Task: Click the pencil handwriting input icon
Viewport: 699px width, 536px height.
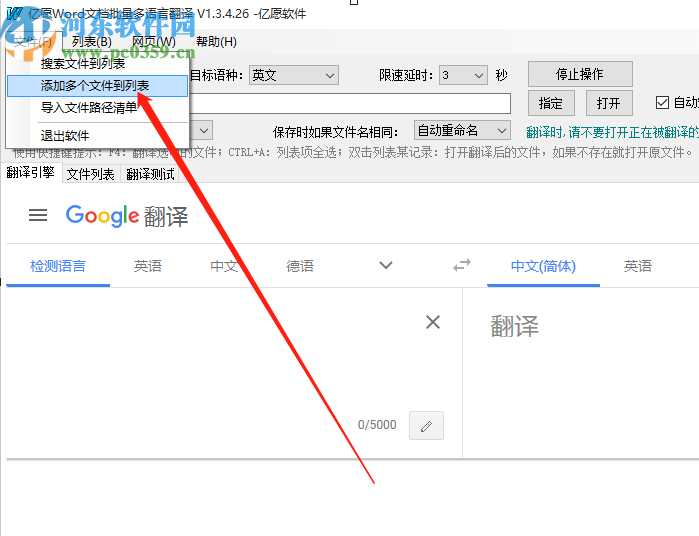Action: click(x=426, y=425)
